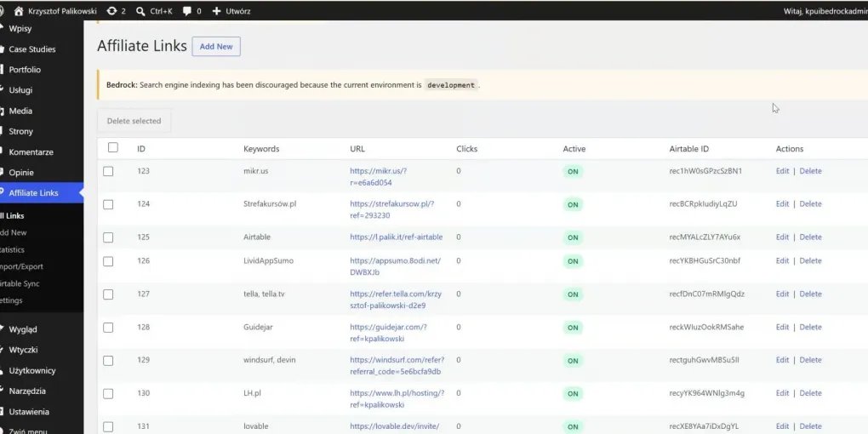Open the Airtable Sync submenu item
Viewport: 868px width, 434px height.
pos(20,283)
